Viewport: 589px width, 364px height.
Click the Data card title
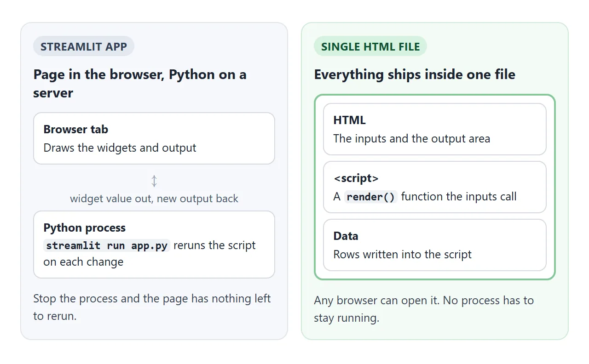click(x=346, y=236)
